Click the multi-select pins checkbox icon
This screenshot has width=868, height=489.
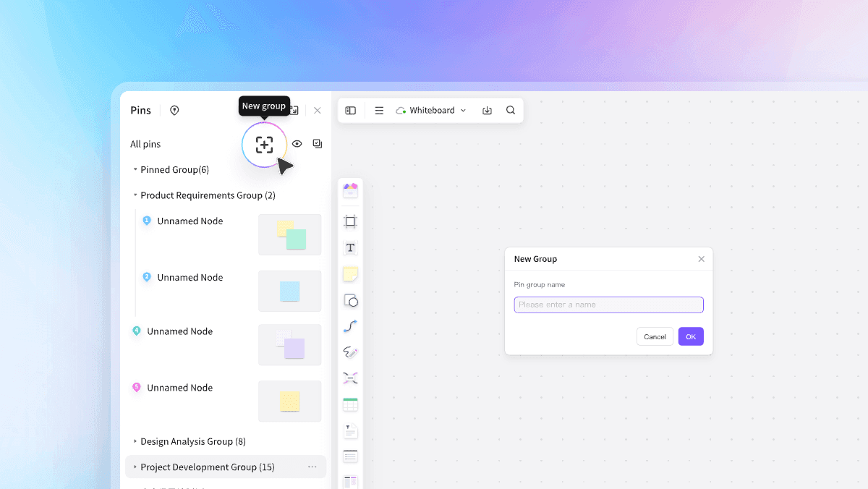pyautogui.click(x=317, y=144)
